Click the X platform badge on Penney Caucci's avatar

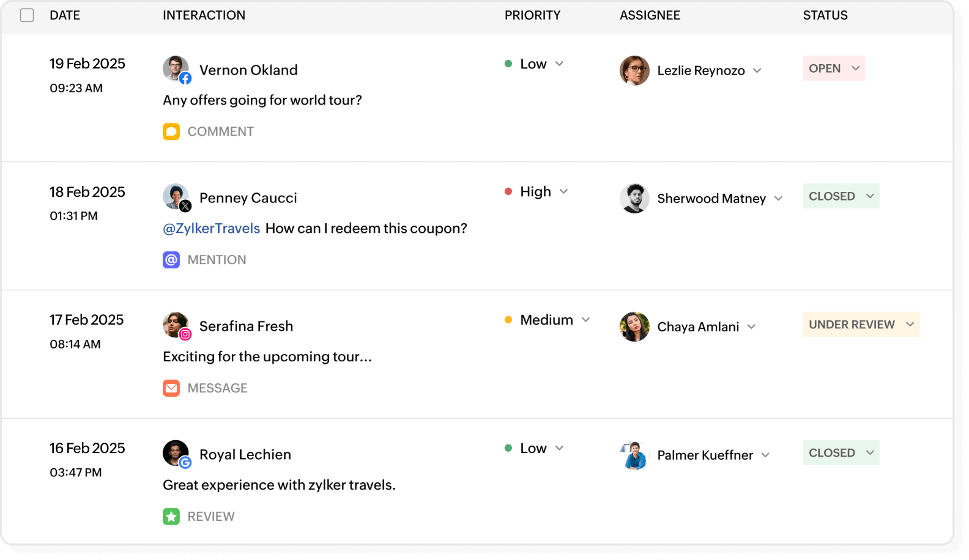point(185,207)
